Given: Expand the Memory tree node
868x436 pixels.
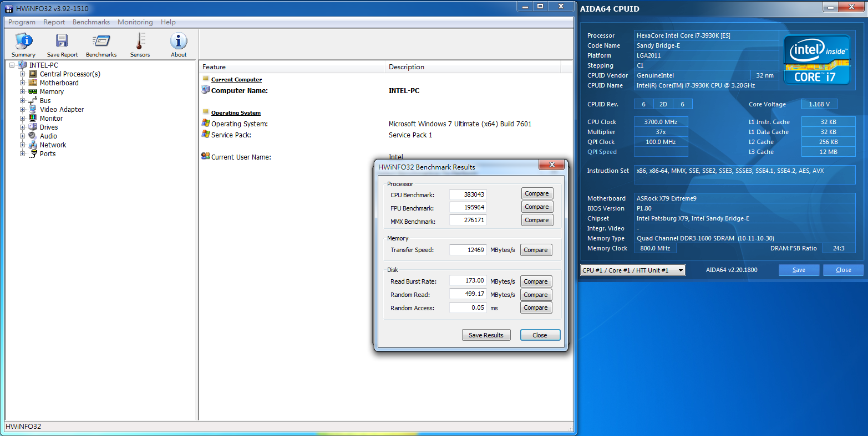Looking at the screenshot, I should (x=23, y=91).
